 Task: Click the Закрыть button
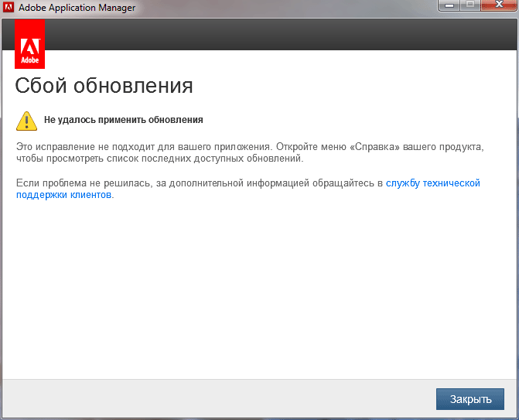(470, 399)
